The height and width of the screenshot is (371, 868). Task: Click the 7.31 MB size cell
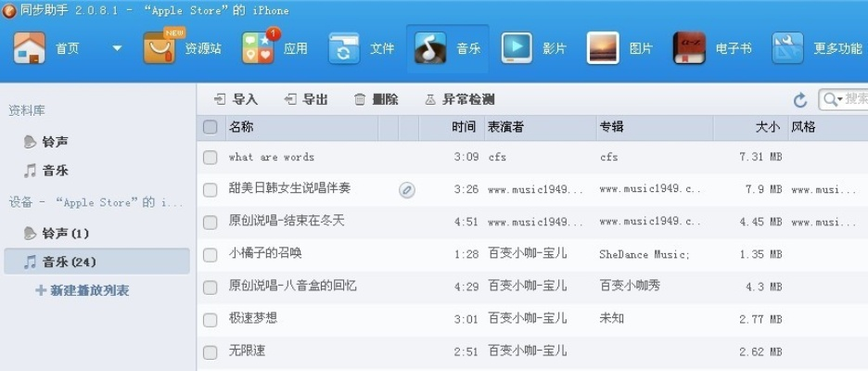760,158
